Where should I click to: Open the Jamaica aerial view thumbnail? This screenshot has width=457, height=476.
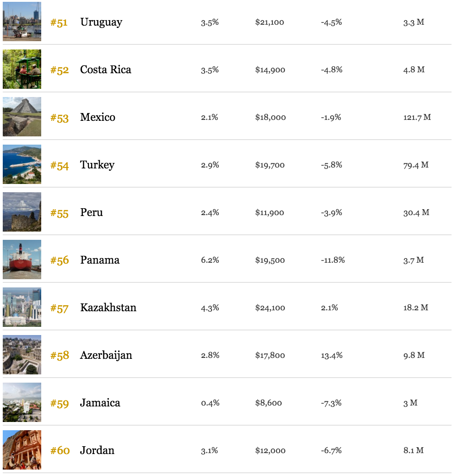click(x=22, y=402)
